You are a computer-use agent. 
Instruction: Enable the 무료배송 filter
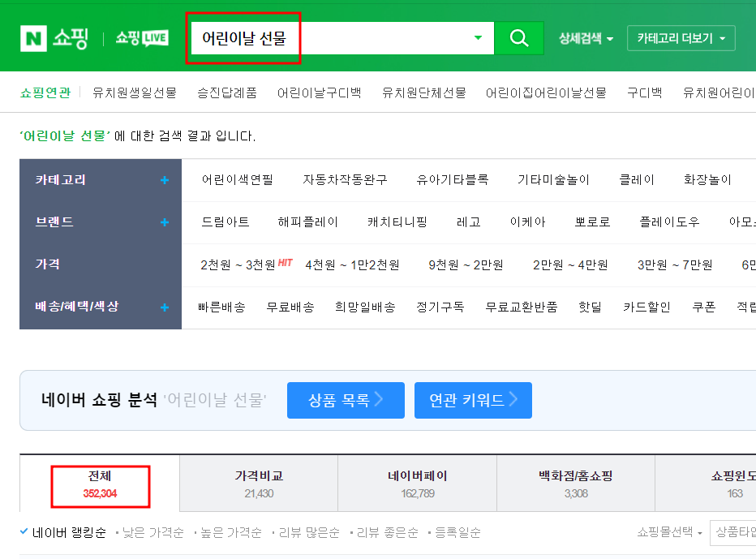[290, 307]
